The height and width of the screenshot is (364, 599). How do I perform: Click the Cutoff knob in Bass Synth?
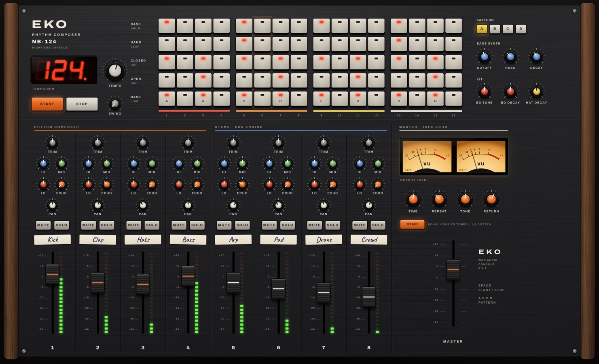tap(484, 57)
